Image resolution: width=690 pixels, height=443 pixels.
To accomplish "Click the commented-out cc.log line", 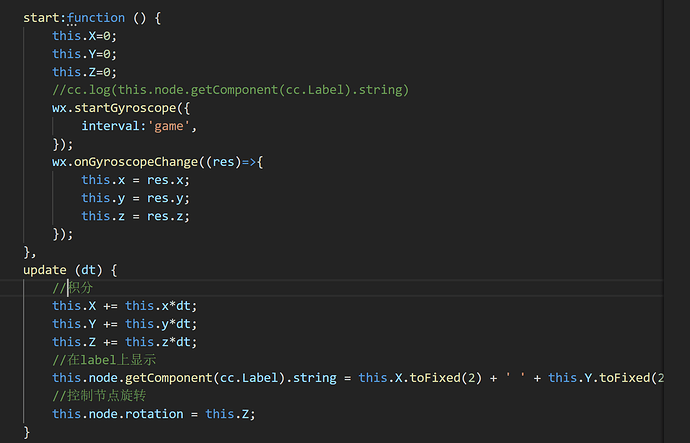I will [x=230, y=89].
